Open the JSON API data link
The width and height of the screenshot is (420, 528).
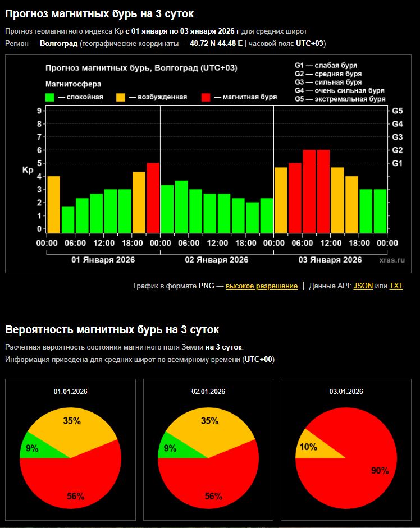click(363, 286)
